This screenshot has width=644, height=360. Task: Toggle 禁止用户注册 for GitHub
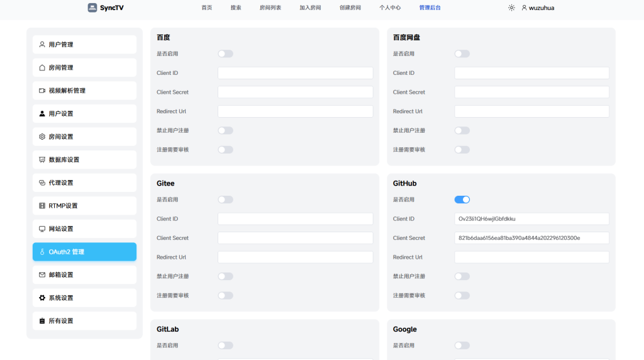click(x=462, y=276)
